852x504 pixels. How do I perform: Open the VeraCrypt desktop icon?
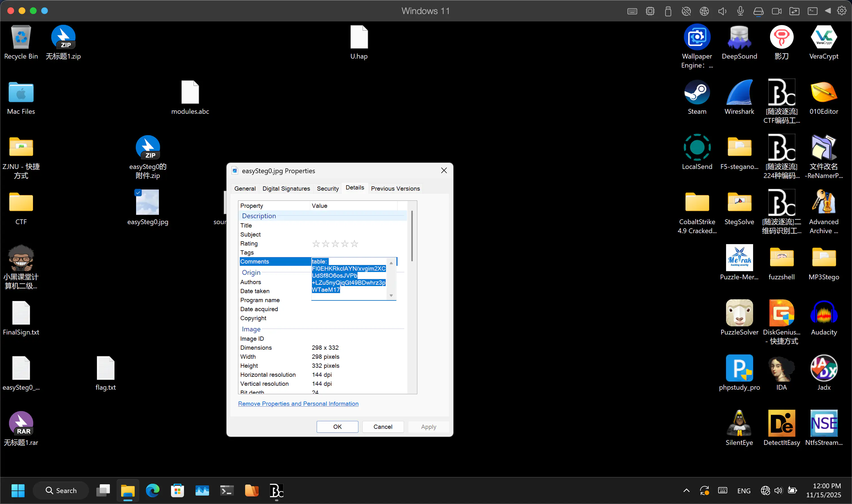(x=824, y=37)
